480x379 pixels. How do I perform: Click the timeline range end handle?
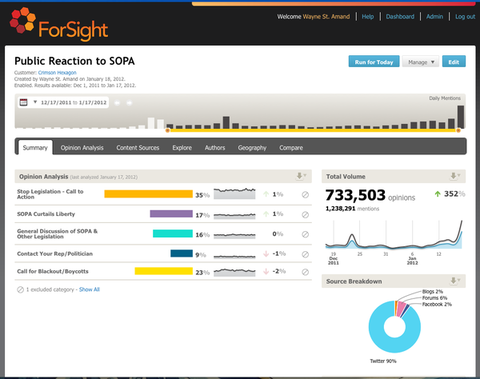[458, 130]
